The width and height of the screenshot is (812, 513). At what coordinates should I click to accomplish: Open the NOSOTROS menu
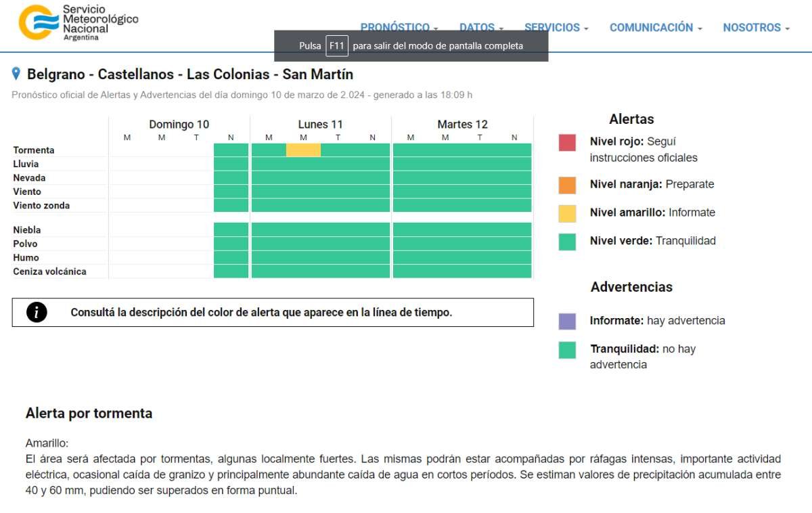756,28
